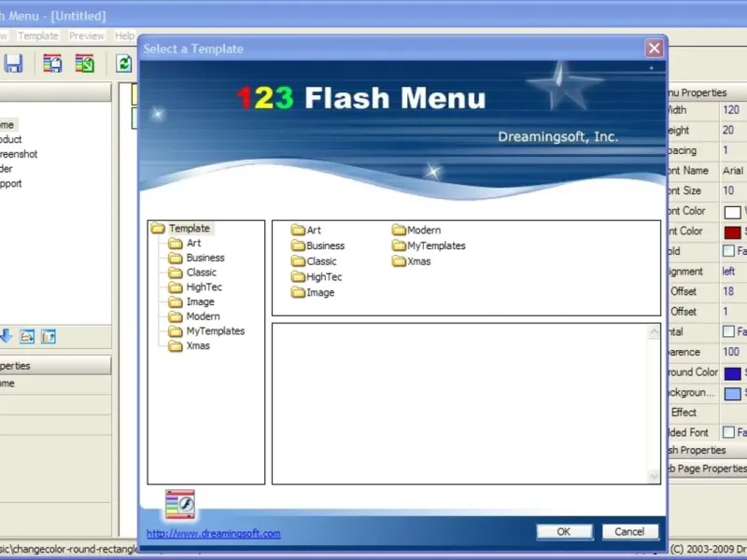Click the dark blue background color swatch
The width and height of the screenshot is (747, 560).
732,373
